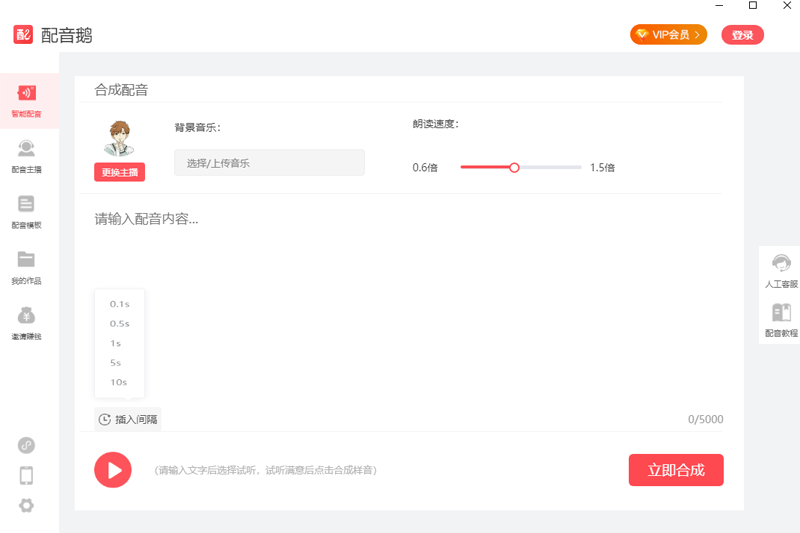
Task: Open the 智能配音 sidebar icon
Action: click(x=27, y=94)
